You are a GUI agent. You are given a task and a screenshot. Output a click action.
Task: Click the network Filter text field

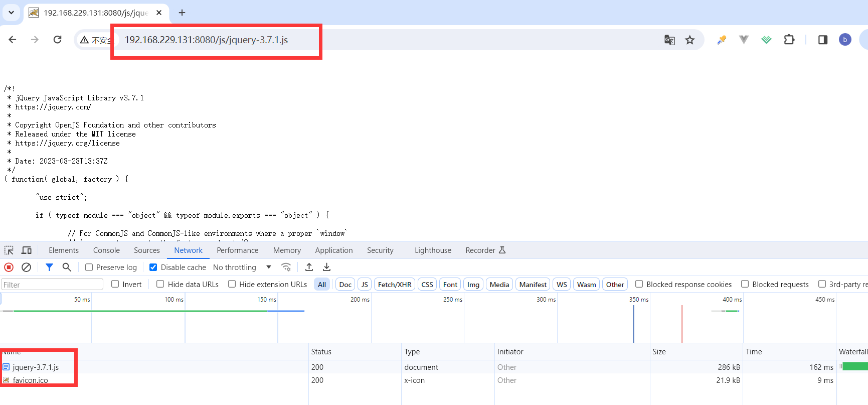(52, 285)
